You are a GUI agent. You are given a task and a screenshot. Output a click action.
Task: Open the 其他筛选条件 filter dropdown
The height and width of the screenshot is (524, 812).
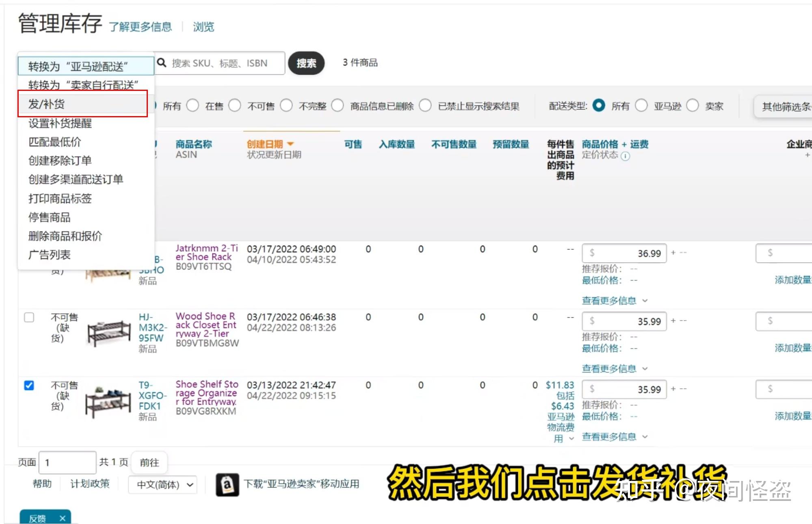click(x=783, y=107)
